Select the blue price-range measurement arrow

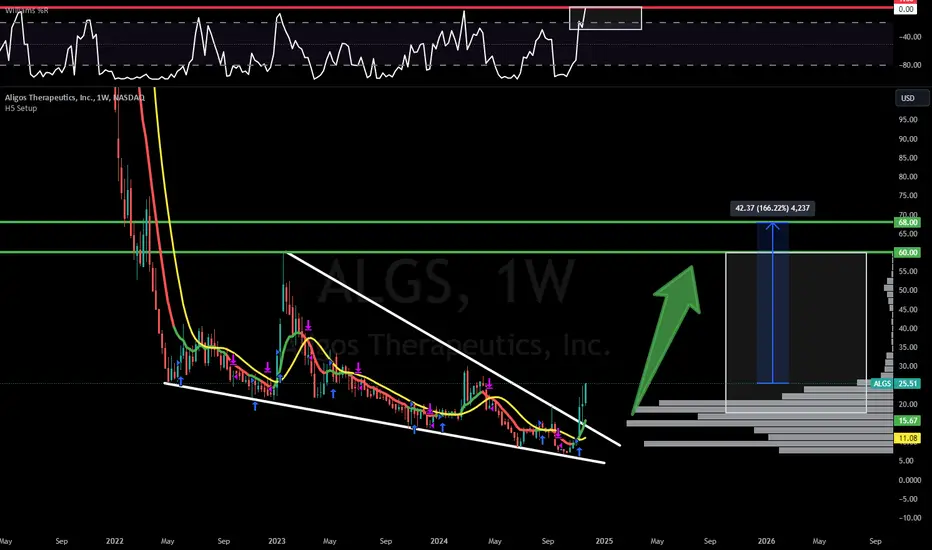(x=772, y=303)
